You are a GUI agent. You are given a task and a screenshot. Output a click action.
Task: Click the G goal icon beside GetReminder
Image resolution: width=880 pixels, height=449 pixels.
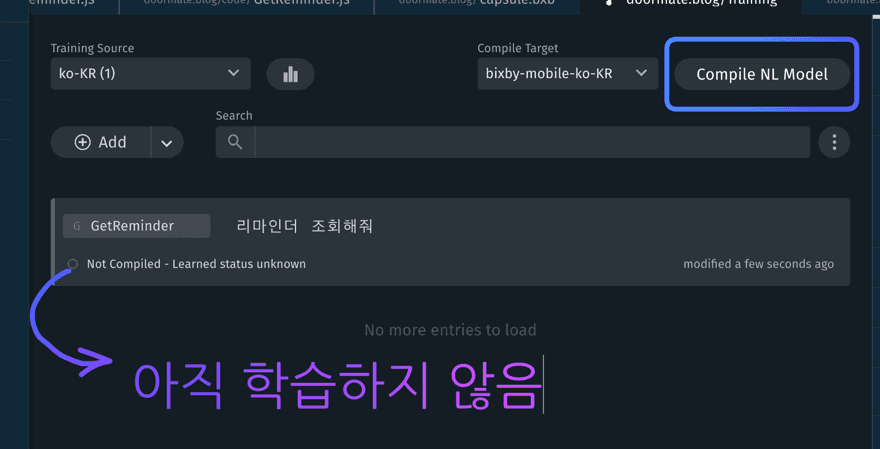tap(77, 226)
